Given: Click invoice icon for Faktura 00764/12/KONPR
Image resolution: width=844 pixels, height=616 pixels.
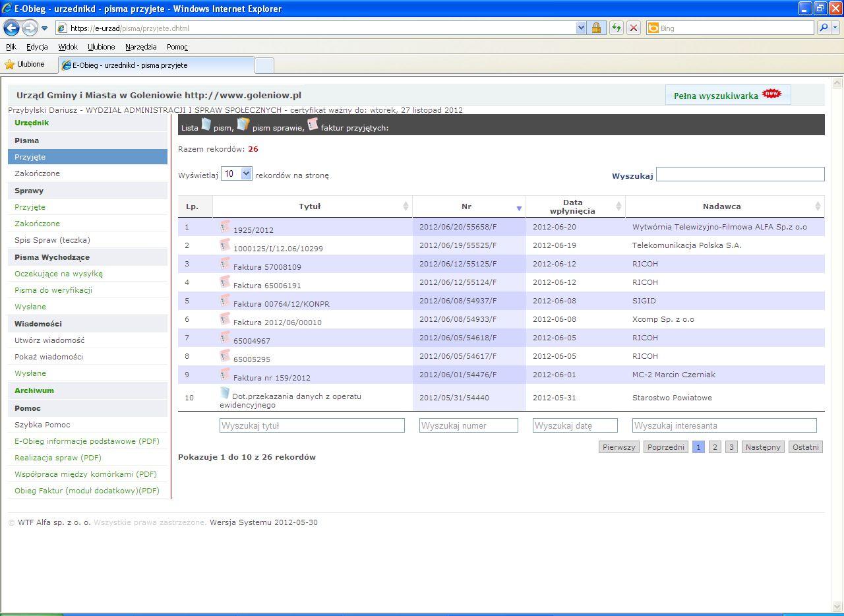Looking at the screenshot, I should click(x=225, y=300).
